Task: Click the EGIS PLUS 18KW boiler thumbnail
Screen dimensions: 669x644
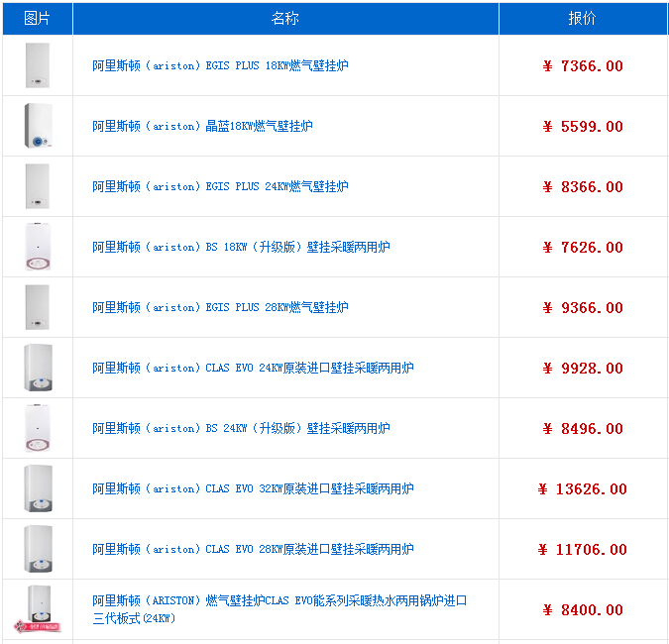Action: 38,66
